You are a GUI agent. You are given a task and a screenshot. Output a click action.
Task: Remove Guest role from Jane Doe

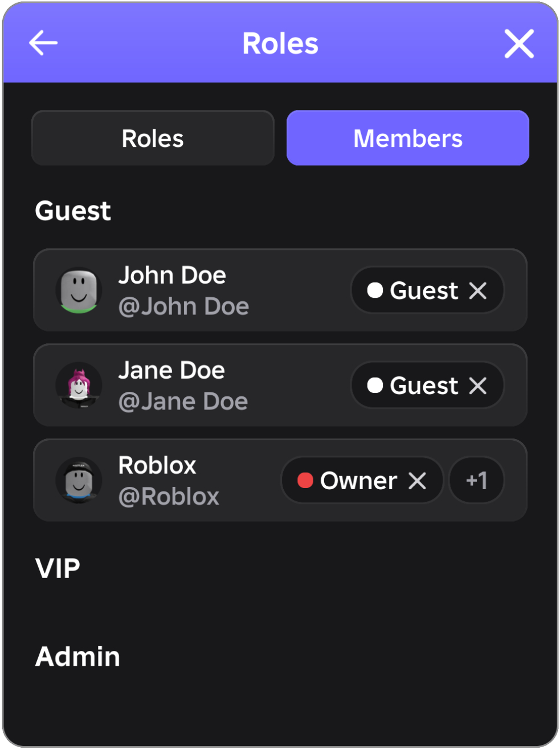(x=478, y=386)
